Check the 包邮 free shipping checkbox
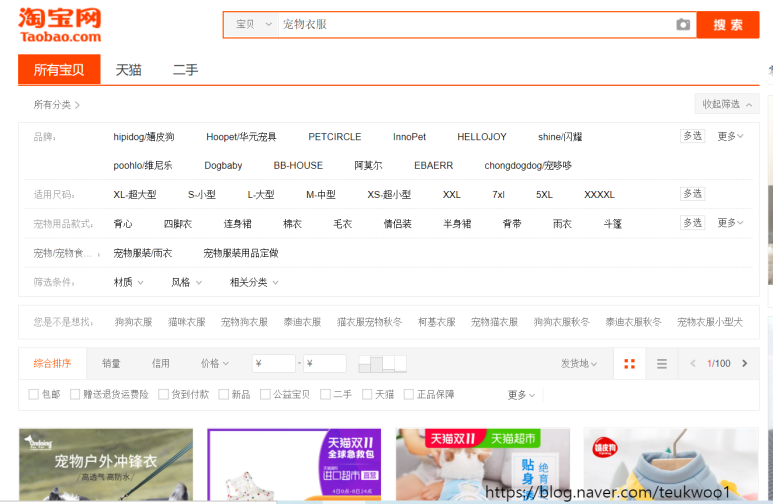 pyautogui.click(x=34, y=395)
